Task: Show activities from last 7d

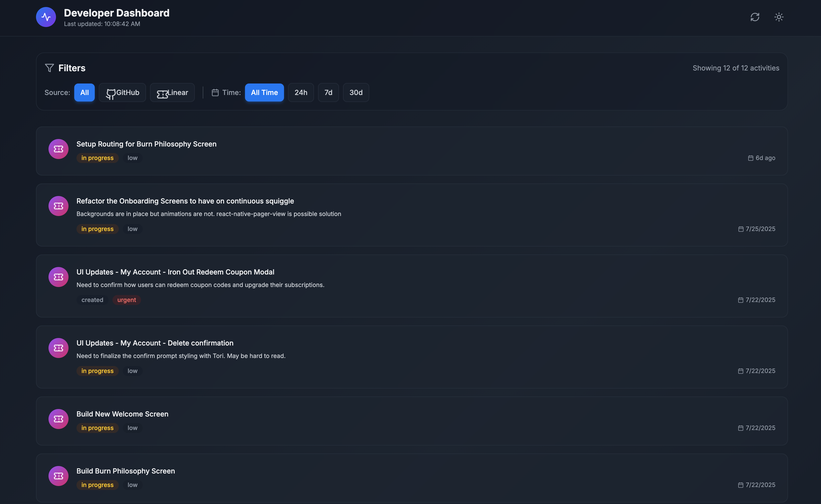Action: [x=328, y=92]
